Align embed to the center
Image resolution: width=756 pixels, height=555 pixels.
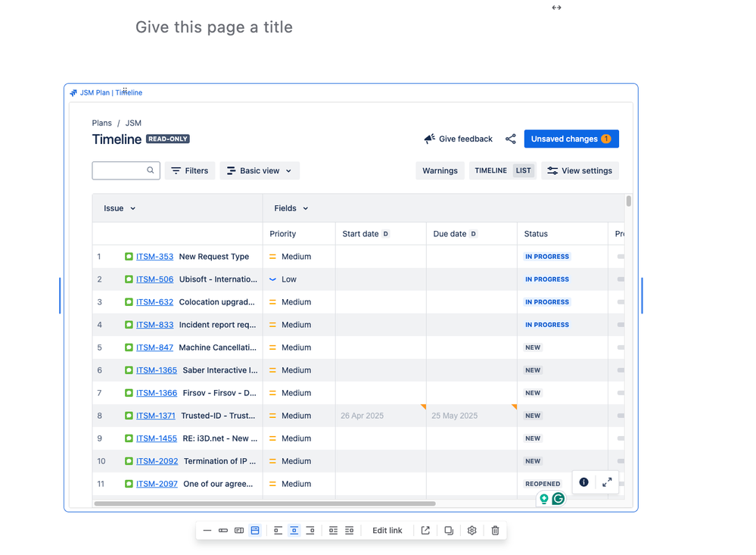(294, 530)
